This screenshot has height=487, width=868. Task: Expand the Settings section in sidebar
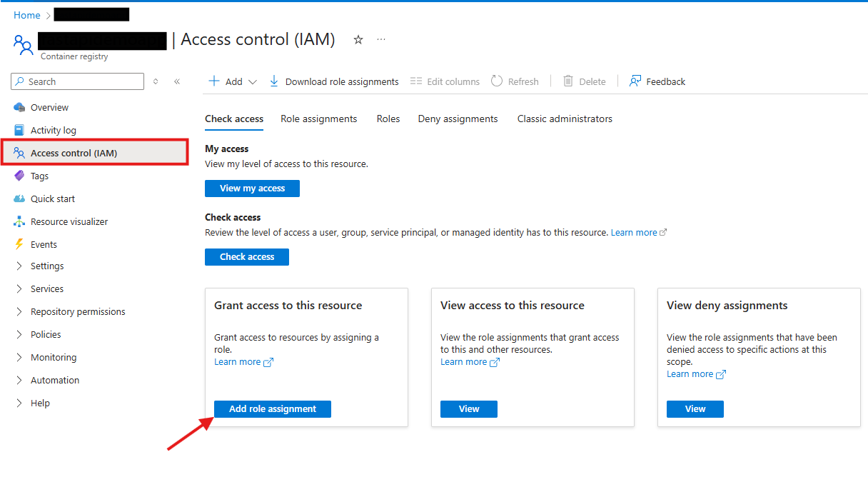click(x=47, y=266)
